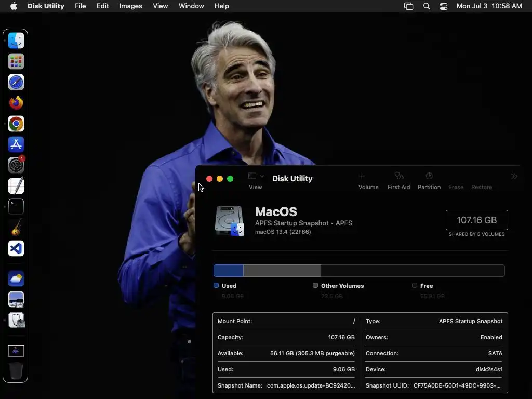Click the Capacity value '107.16 GB' in table

tap(341, 337)
